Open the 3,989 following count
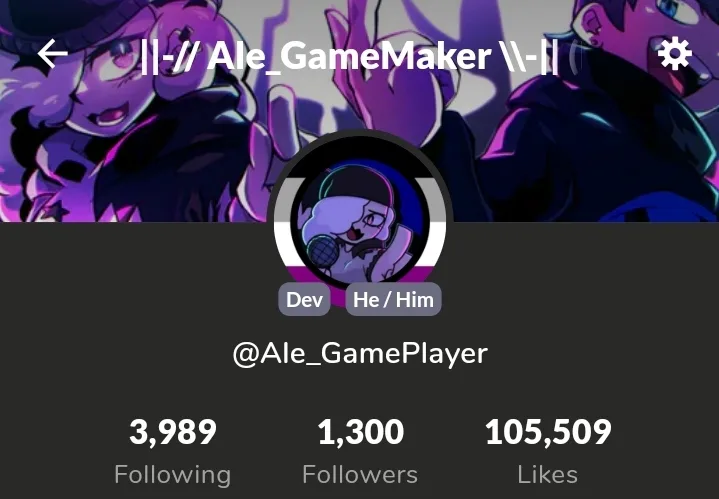719x499 pixels. 173,432
